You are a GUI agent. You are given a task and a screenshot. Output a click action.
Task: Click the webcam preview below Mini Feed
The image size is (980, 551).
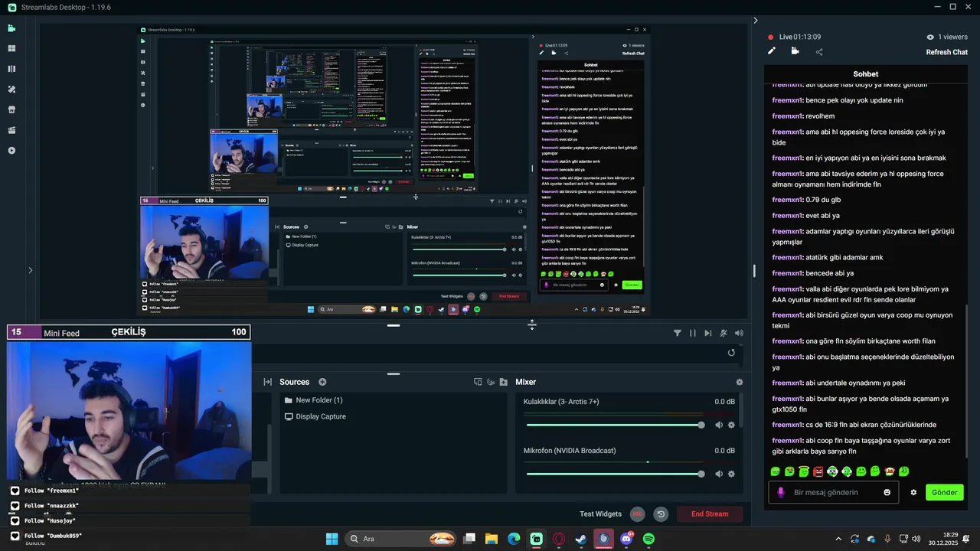[x=129, y=410]
